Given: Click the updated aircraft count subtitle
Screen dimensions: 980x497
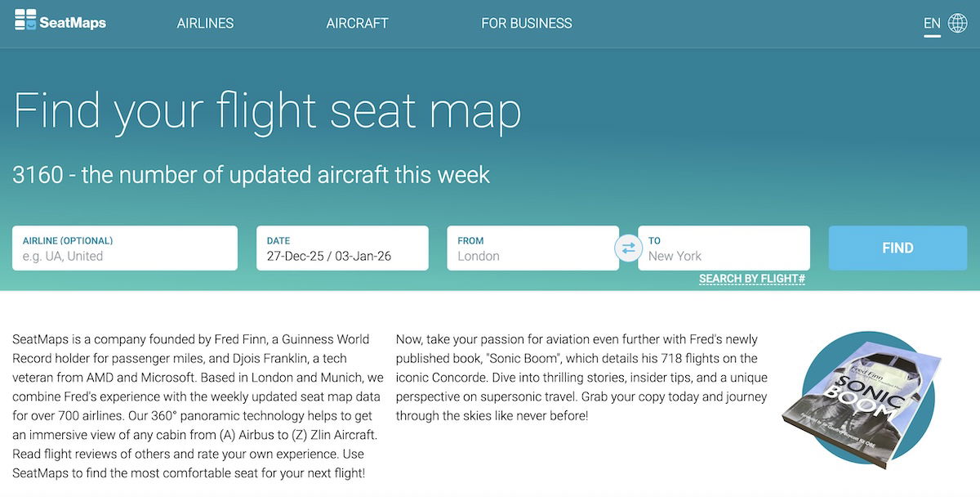Looking at the screenshot, I should point(251,174).
